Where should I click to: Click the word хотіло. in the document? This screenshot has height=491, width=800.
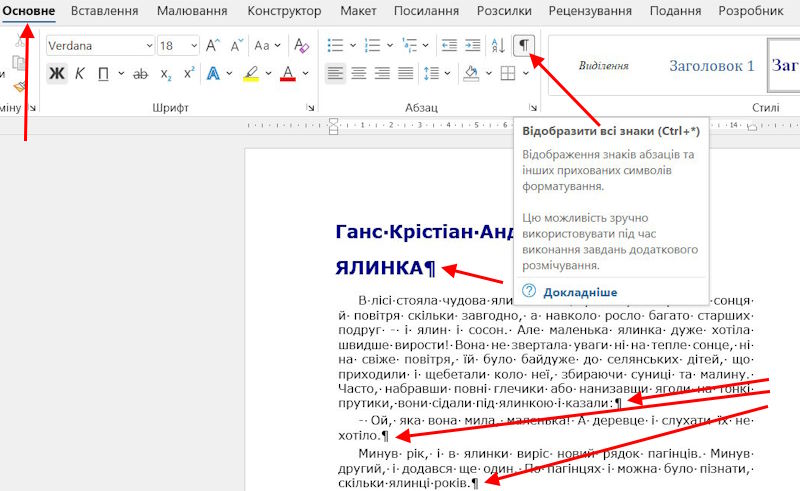pos(360,435)
